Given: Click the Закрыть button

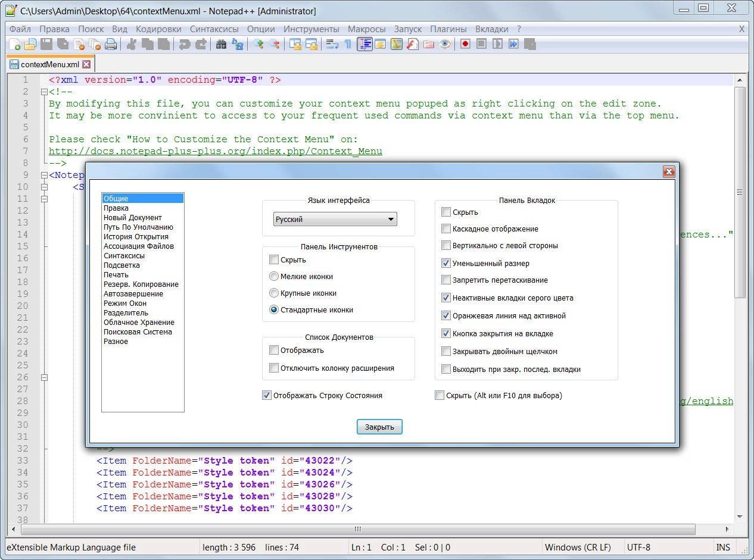Looking at the screenshot, I should pos(379,427).
